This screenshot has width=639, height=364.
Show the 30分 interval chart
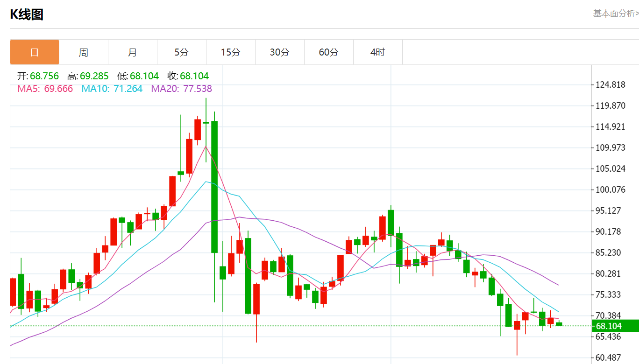click(279, 52)
